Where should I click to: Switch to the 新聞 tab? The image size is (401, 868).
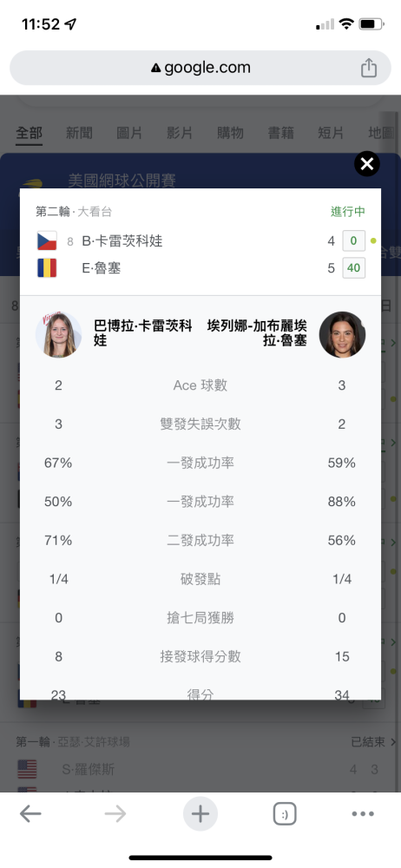click(x=79, y=133)
